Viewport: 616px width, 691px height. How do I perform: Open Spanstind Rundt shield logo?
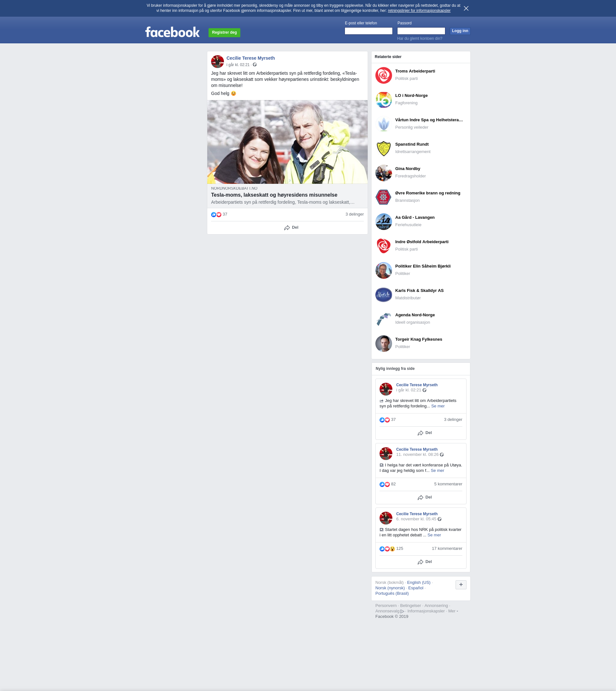(383, 148)
